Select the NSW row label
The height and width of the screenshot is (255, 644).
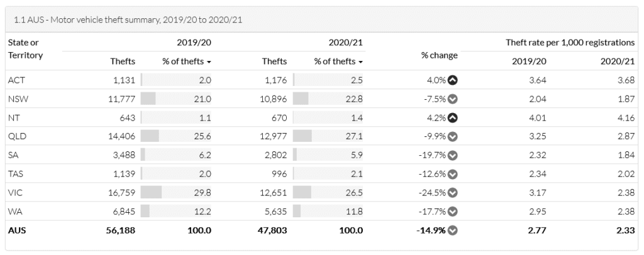click(x=17, y=99)
